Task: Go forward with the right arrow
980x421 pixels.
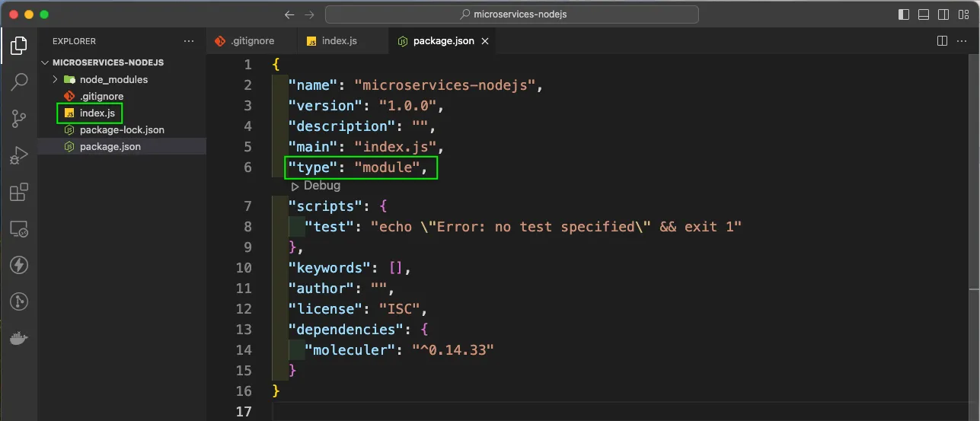Action: 309,14
